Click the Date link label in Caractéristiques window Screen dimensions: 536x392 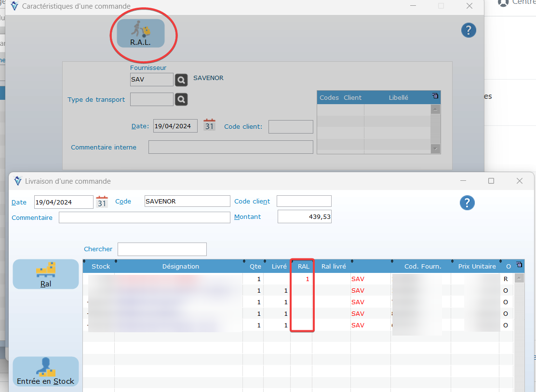coord(140,126)
